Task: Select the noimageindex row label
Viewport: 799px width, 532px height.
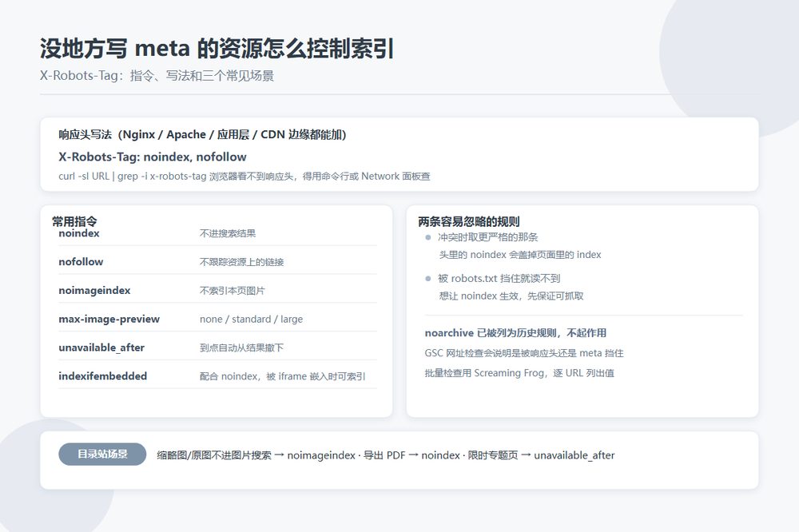Action: point(94,291)
